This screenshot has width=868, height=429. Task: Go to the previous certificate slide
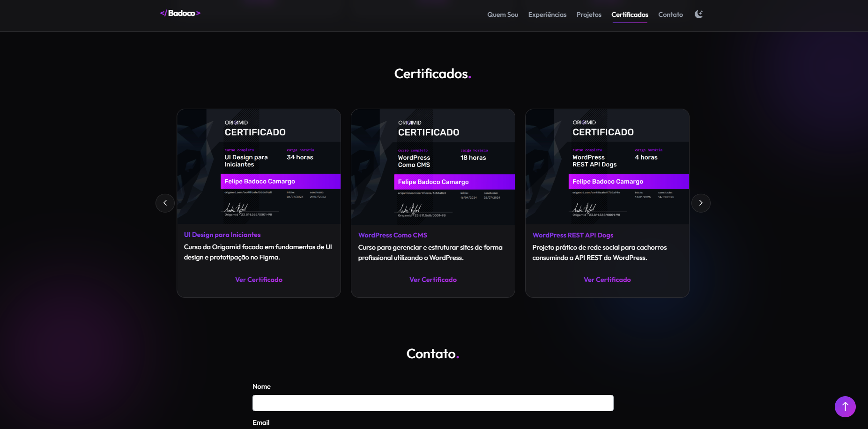click(165, 203)
